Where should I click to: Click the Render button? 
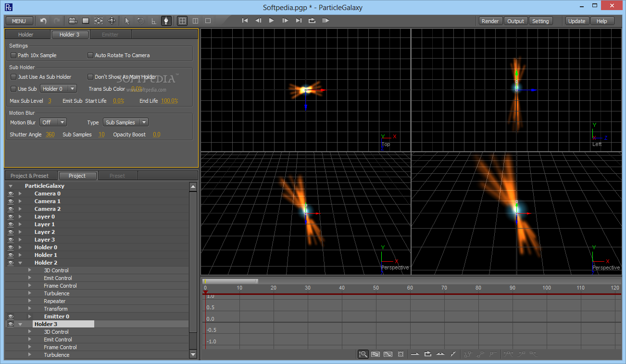tap(490, 21)
